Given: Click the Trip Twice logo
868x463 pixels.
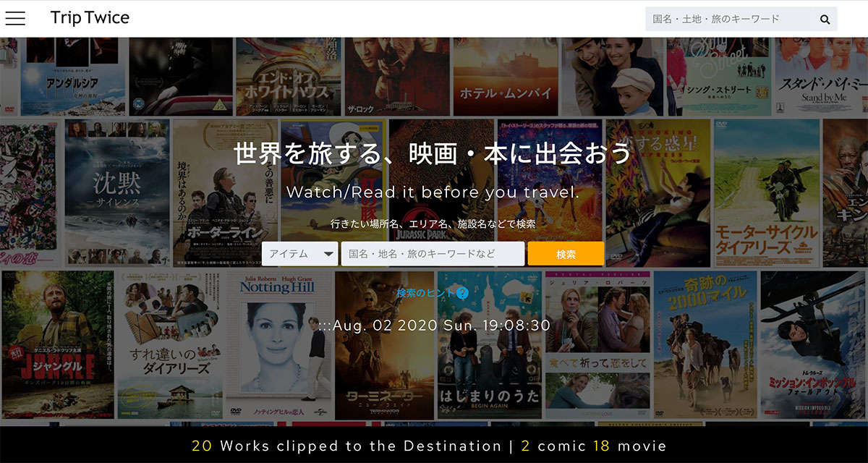Looking at the screenshot, I should [90, 18].
